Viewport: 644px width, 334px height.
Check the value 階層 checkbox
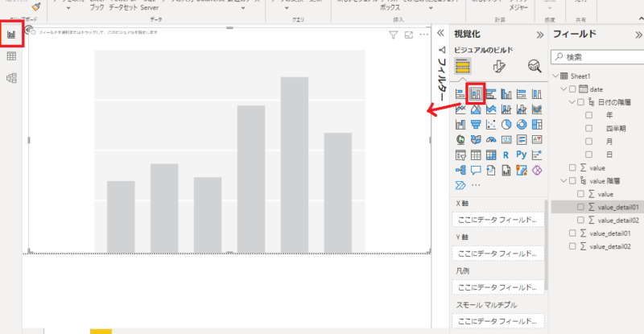tap(572, 181)
